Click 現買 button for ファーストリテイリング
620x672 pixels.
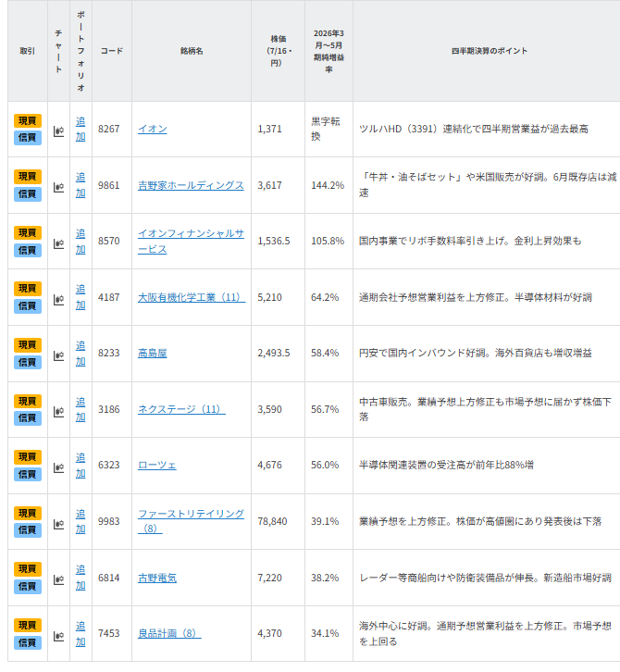tap(28, 513)
